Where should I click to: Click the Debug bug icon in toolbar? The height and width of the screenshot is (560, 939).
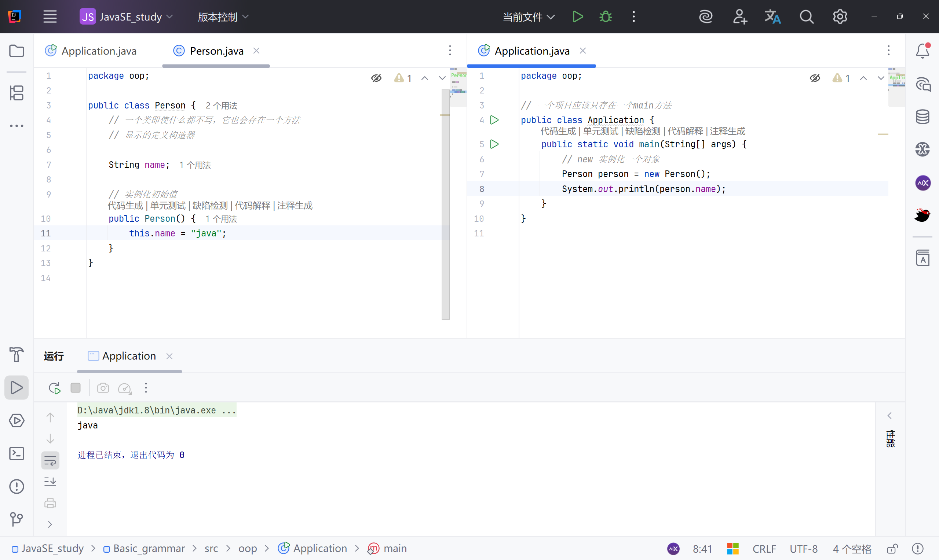coord(606,16)
